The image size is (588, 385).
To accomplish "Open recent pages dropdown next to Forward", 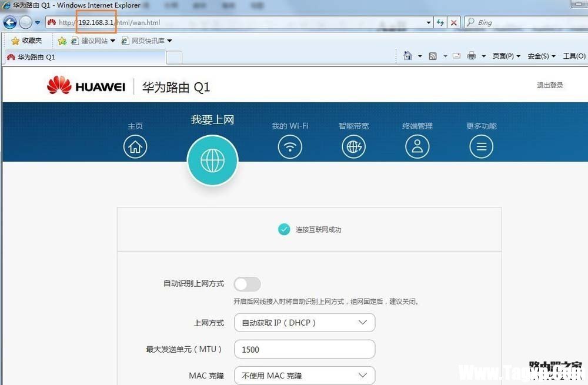I will pos(38,22).
